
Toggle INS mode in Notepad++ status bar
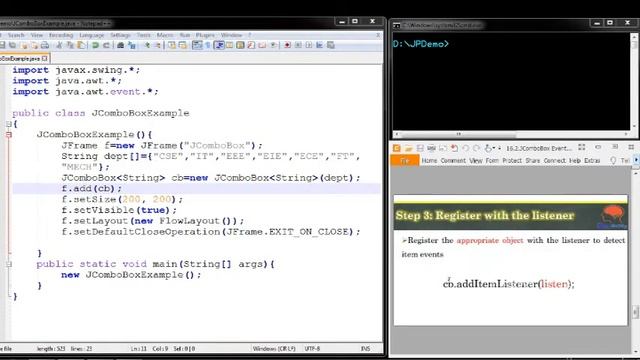pyautogui.click(x=365, y=349)
